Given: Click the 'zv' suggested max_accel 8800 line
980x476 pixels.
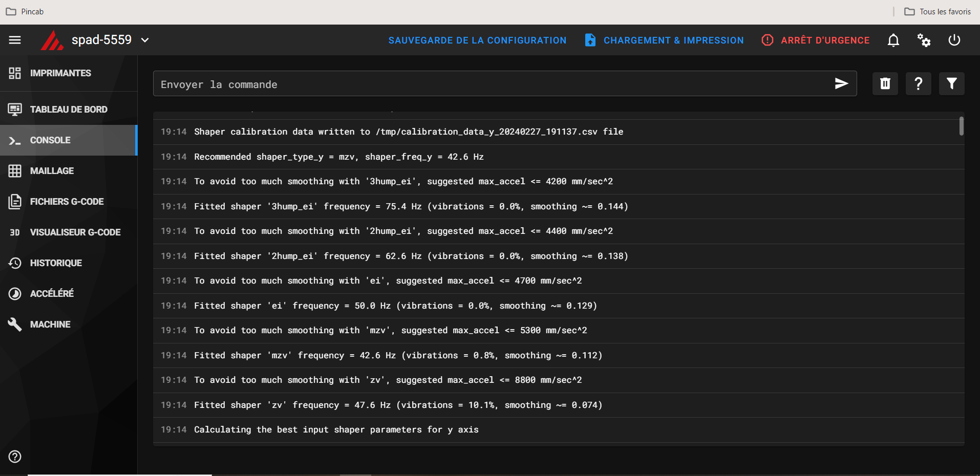Looking at the screenshot, I should (559, 380).
